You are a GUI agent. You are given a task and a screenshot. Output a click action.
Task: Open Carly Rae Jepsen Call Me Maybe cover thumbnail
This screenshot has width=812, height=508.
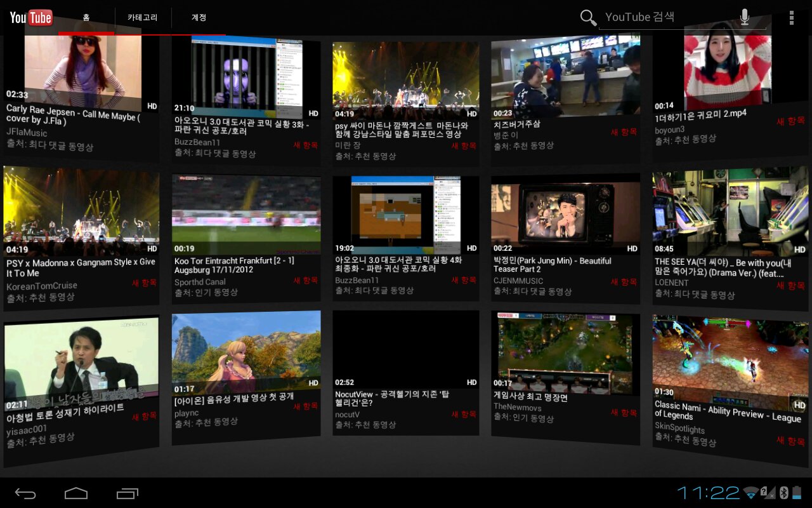click(81, 67)
